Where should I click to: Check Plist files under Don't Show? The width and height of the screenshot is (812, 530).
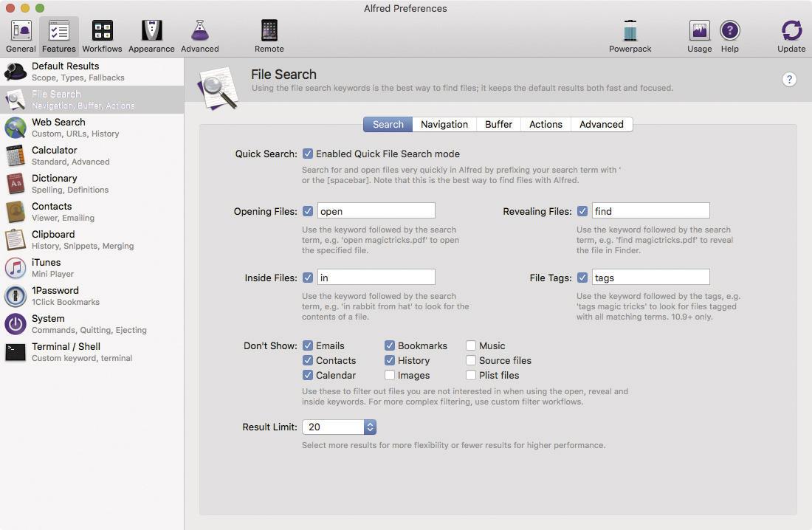tap(471, 375)
